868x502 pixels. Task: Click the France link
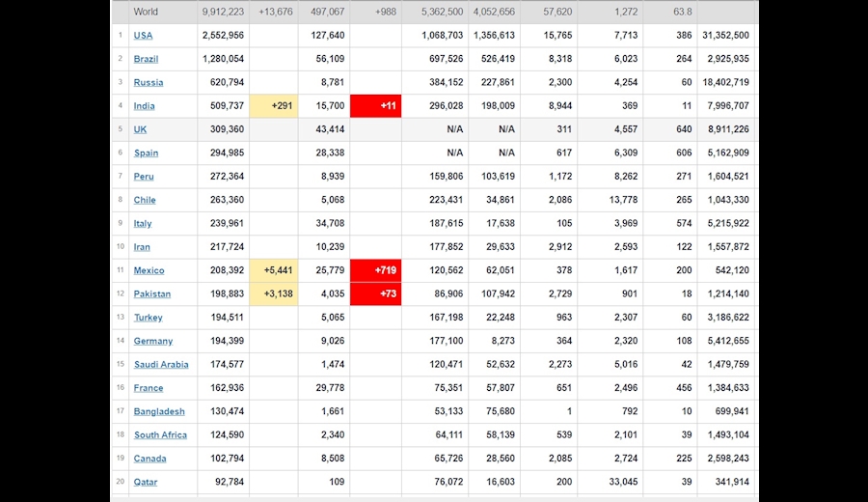coord(149,388)
